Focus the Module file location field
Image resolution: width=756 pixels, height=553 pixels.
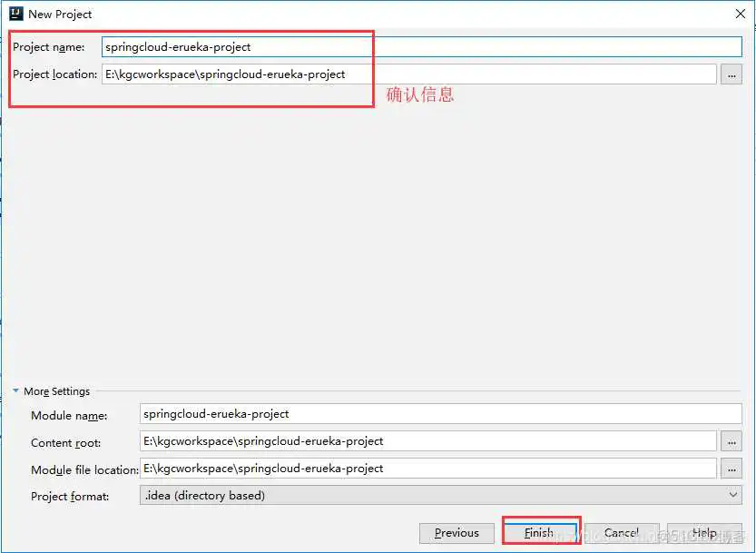tap(428, 469)
